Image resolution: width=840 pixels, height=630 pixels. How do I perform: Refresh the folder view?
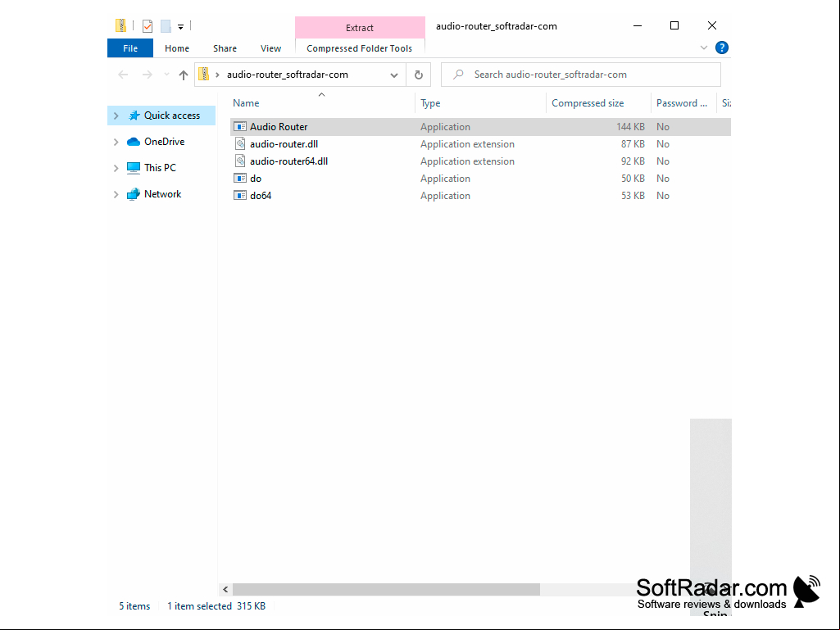coord(419,75)
